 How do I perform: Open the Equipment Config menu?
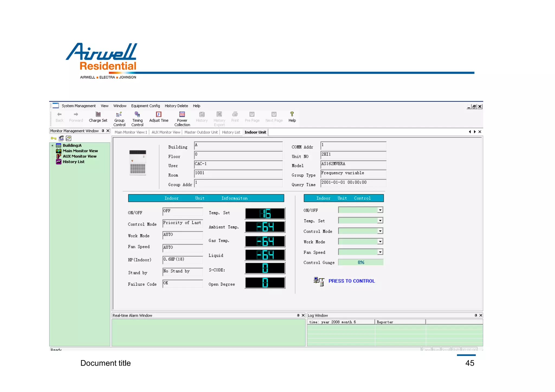[145, 106]
